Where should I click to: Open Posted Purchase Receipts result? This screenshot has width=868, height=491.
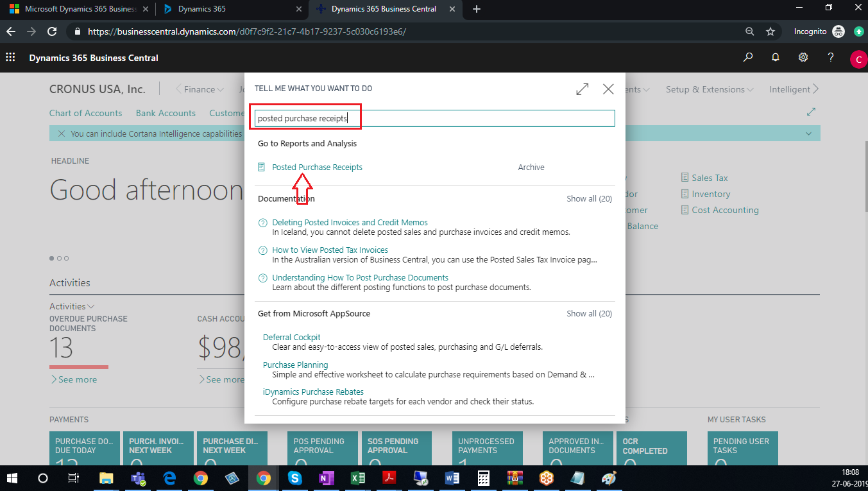click(317, 167)
